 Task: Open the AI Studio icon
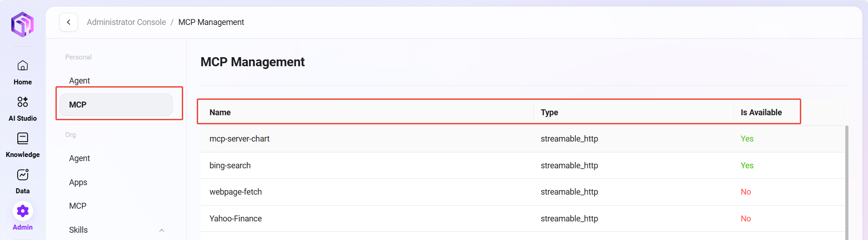(22, 102)
